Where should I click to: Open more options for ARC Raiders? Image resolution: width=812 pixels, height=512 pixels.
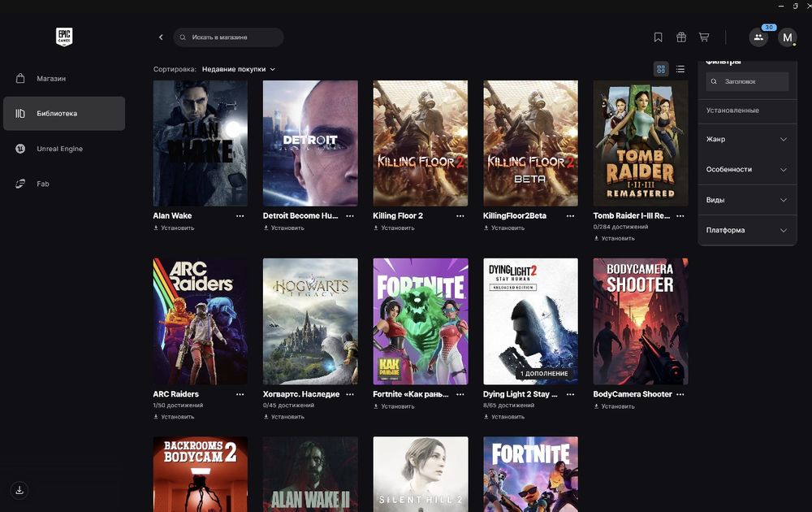click(x=240, y=394)
